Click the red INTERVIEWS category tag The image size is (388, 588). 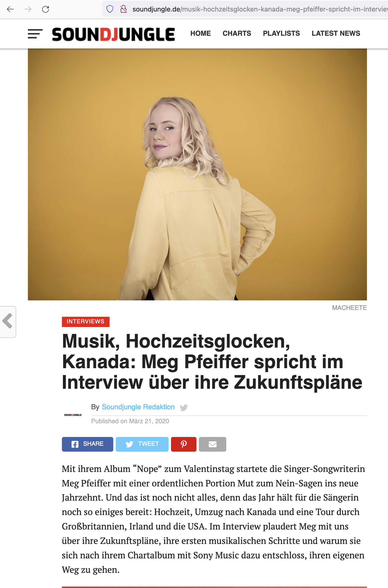click(x=86, y=322)
